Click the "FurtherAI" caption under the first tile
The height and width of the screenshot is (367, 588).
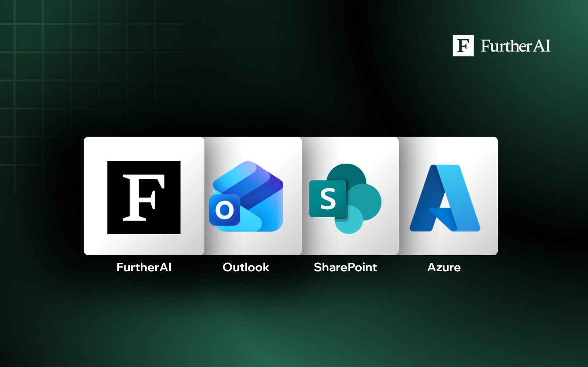[144, 267]
